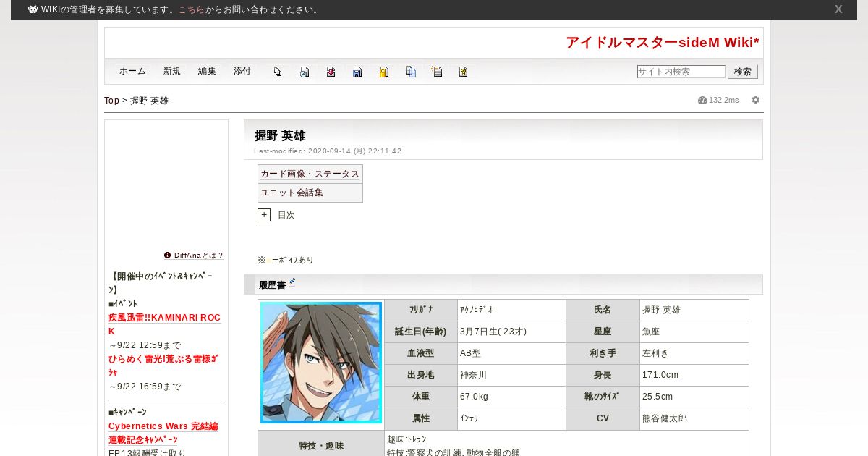The image size is (868, 456).
Task: Click the 特技・趣味 header cell
Action: (321, 445)
